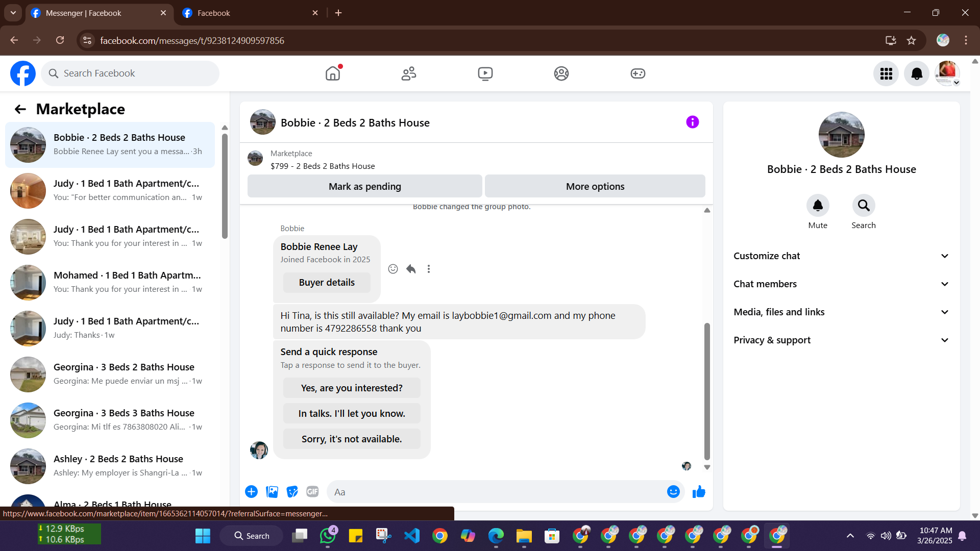Open the Friends icon in top navigation

pyautogui.click(x=409, y=73)
